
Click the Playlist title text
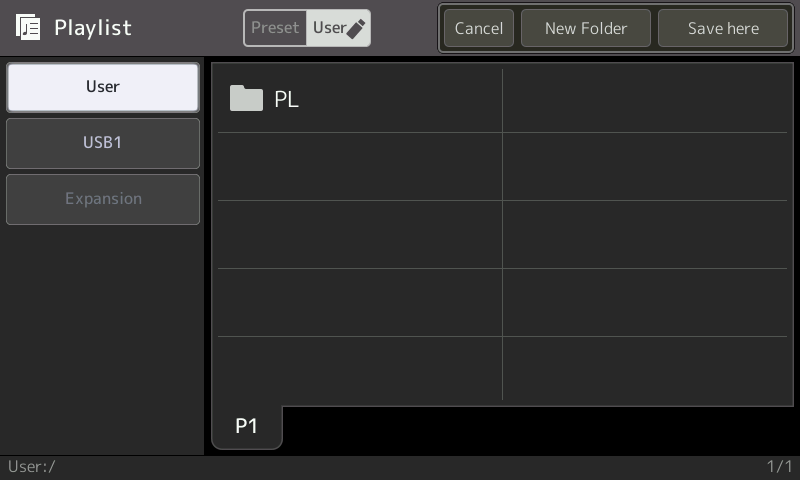click(x=93, y=28)
